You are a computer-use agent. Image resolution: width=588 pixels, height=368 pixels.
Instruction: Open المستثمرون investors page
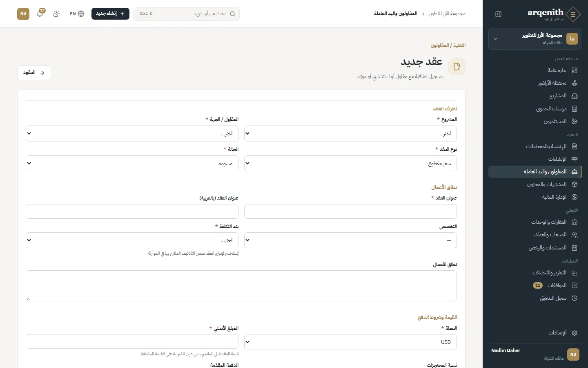pos(535,121)
